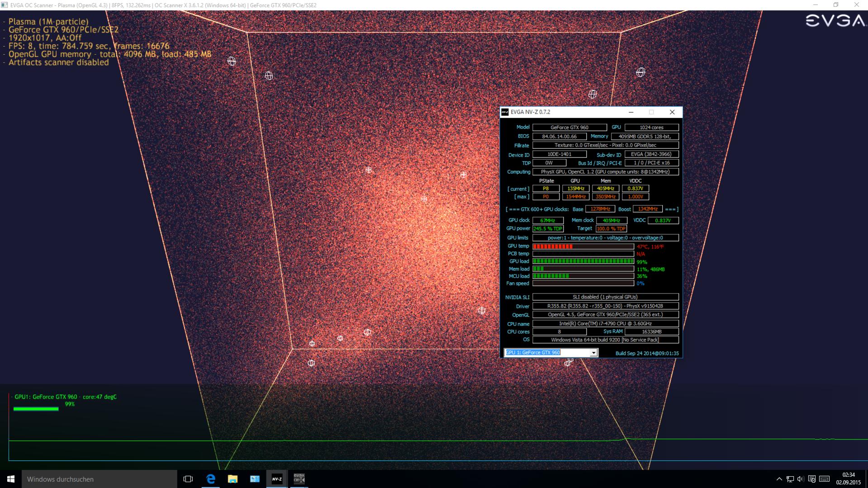Image resolution: width=868 pixels, height=488 pixels.
Task: Click the GPU limits status field
Action: point(605,238)
